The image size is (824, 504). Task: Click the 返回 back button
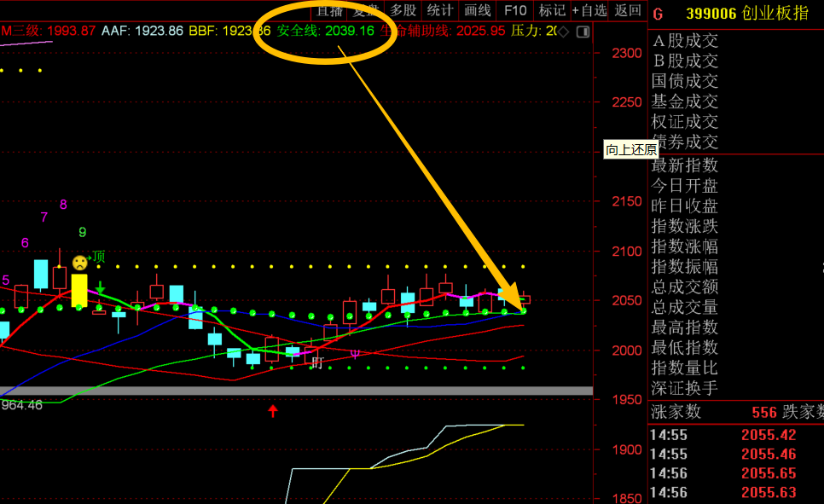628,10
